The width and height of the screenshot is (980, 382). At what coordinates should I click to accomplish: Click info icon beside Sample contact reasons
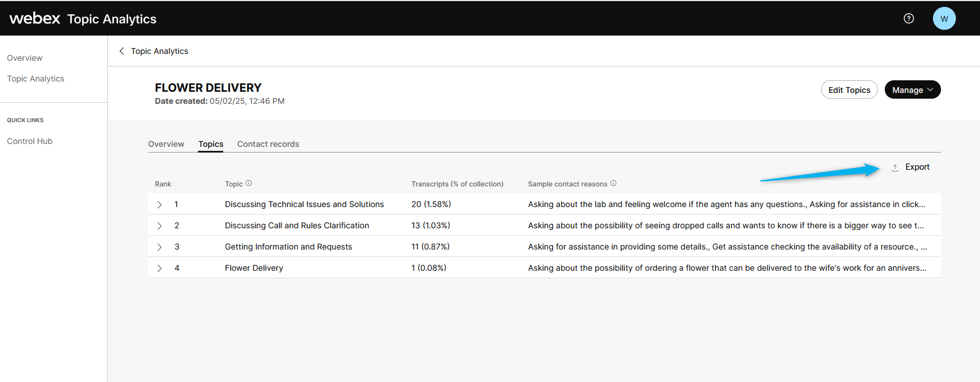pyautogui.click(x=613, y=184)
